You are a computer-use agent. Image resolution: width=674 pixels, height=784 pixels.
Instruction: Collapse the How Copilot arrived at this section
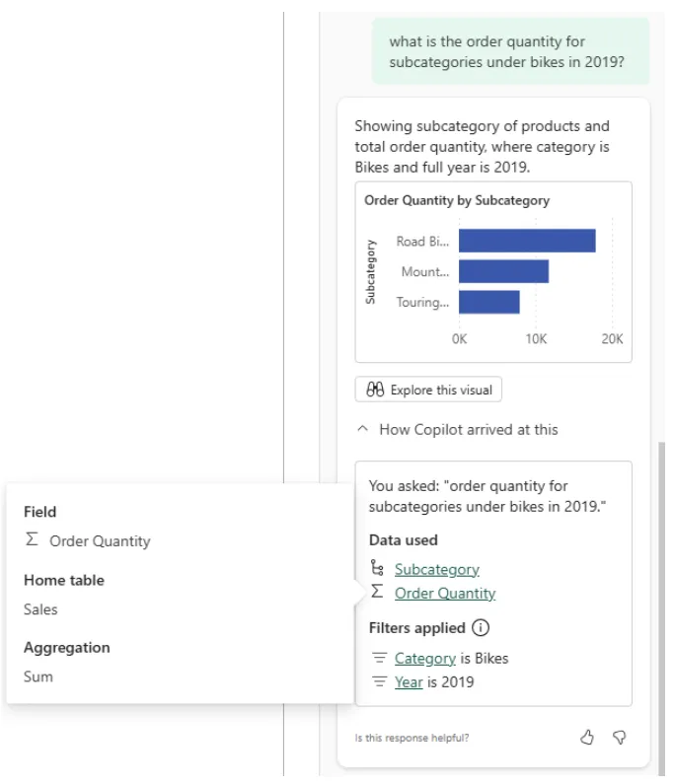tap(457, 430)
